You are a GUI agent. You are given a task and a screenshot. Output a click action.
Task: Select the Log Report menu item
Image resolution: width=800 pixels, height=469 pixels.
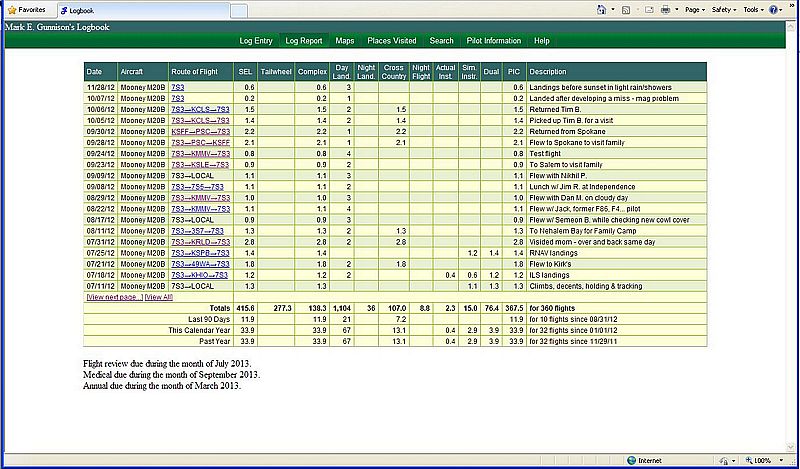[304, 41]
